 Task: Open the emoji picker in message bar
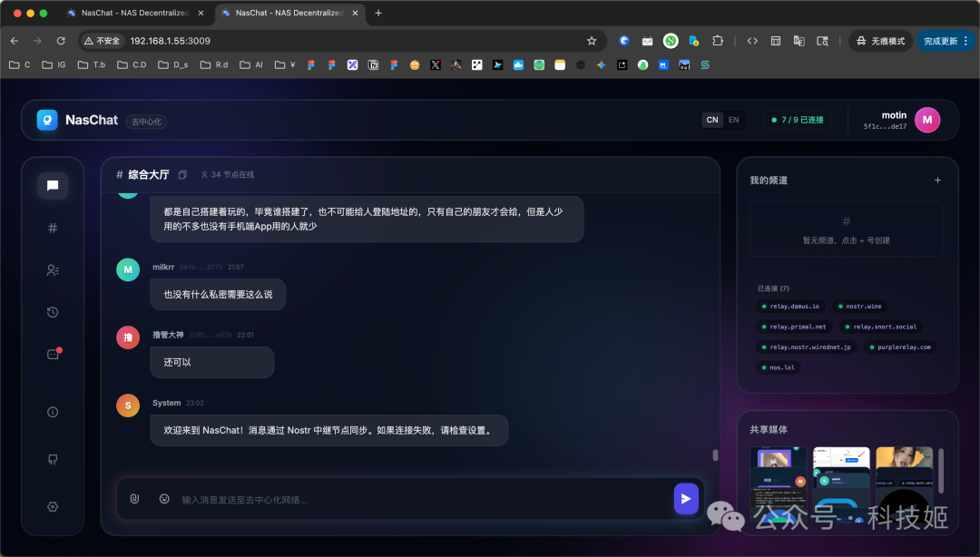163,498
